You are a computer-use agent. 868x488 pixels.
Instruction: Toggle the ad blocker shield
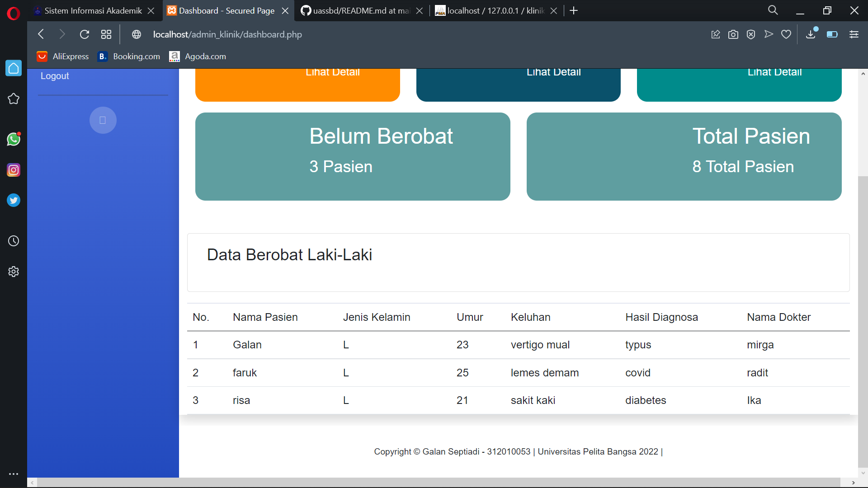(751, 34)
